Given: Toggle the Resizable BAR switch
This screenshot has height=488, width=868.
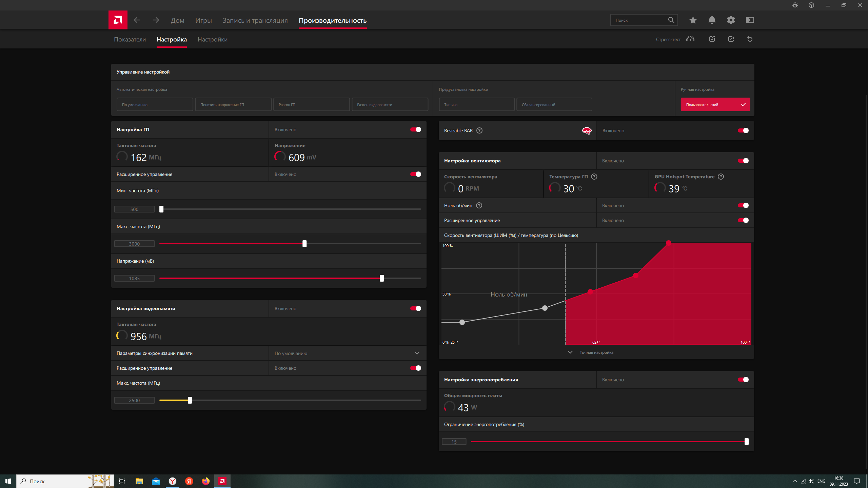Looking at the screenshot, I should (x=743, y=130).
